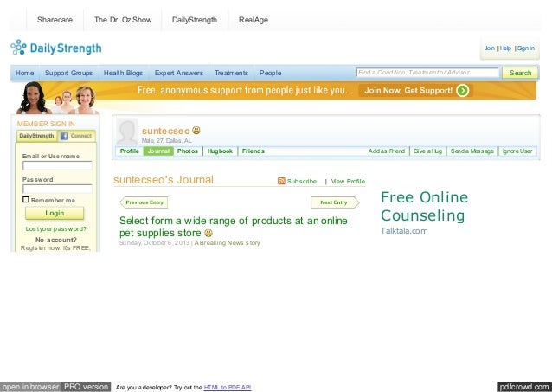Viewport: 552px width, 392px height.
Task: Click the Join link
Action: tap(490, 48)
